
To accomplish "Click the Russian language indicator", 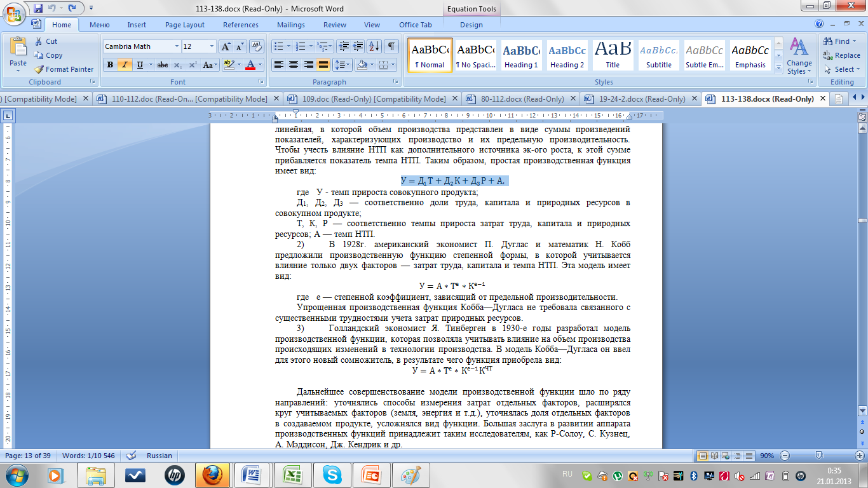I will click(x=159, y=456).
